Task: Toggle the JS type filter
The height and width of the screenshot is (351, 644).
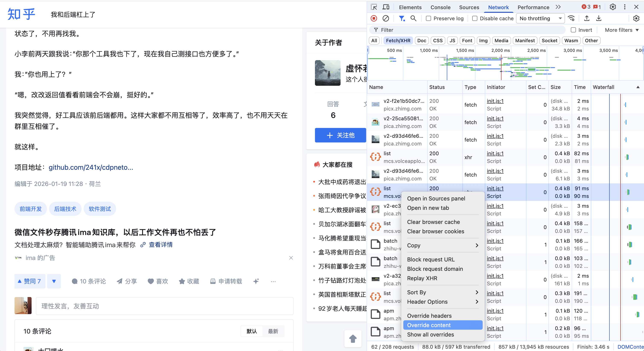Action: pyautogui.click(x=452, y=41)
